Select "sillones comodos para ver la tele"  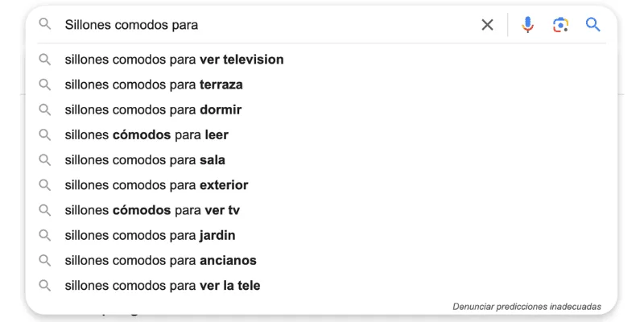point(163,285)
